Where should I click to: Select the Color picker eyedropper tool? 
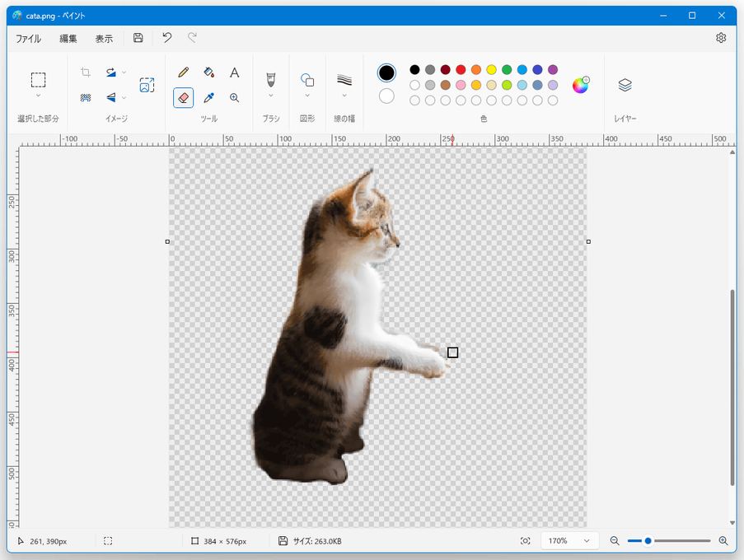pyautogui.click(x=208, y=98)
